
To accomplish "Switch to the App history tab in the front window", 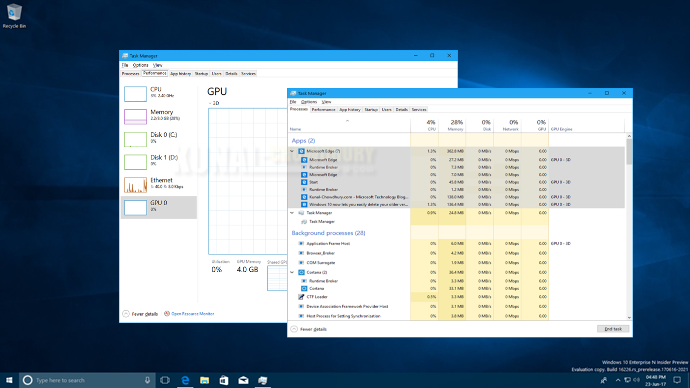I will 350,110.
